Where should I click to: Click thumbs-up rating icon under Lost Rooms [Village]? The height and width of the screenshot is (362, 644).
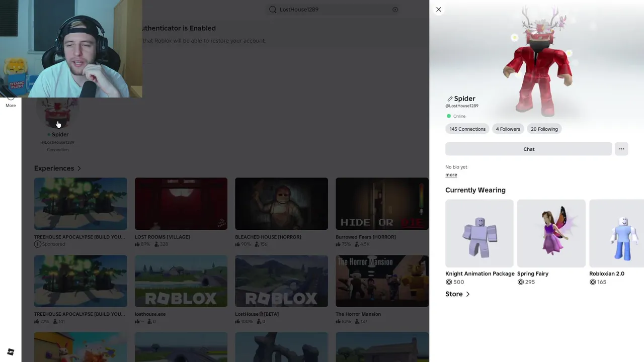coord(137,244)
